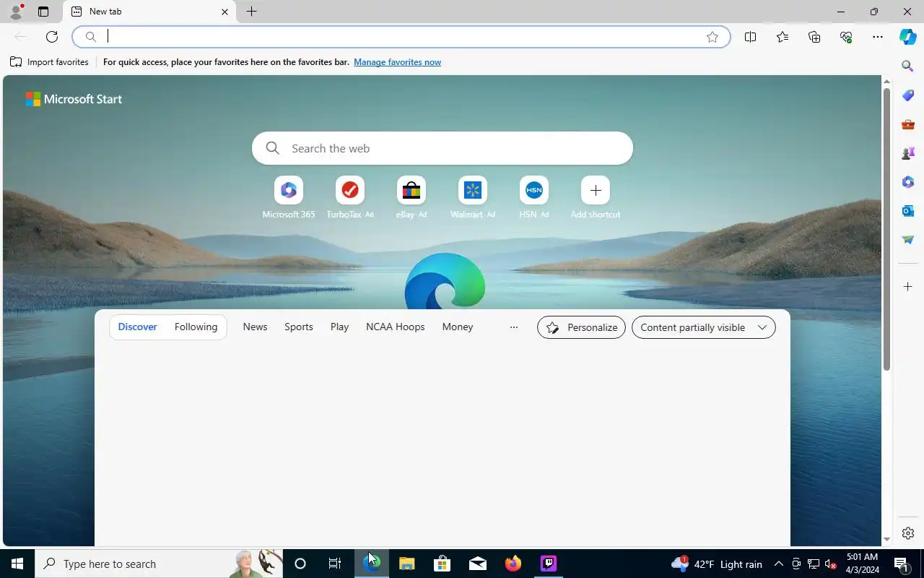Image resolution: width=924 pixels, height=578 pixels.
Task: Switch to the Following tab
Action: coord(196,327)
